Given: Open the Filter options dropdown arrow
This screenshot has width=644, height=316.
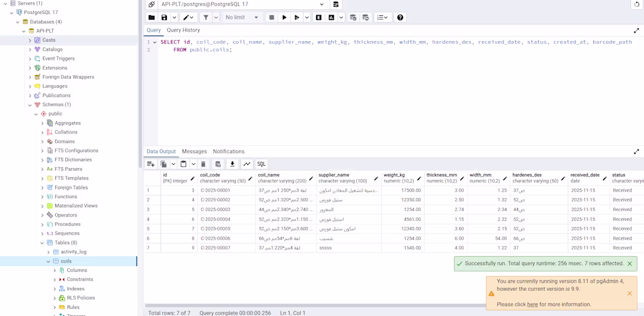Looking at the screenshot, I should tap(216, 17).
